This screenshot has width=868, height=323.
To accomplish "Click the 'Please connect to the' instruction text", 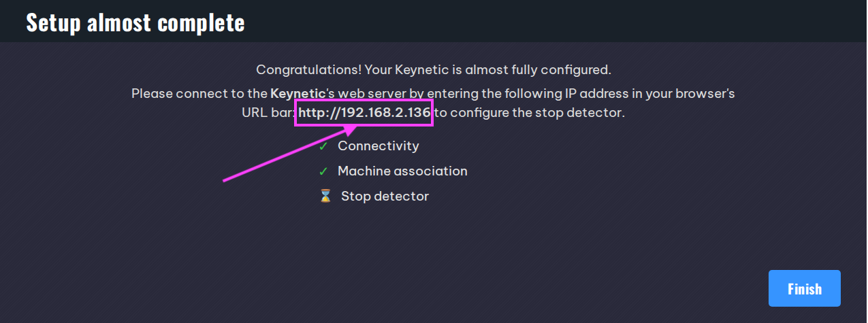I will pos(199,93).
